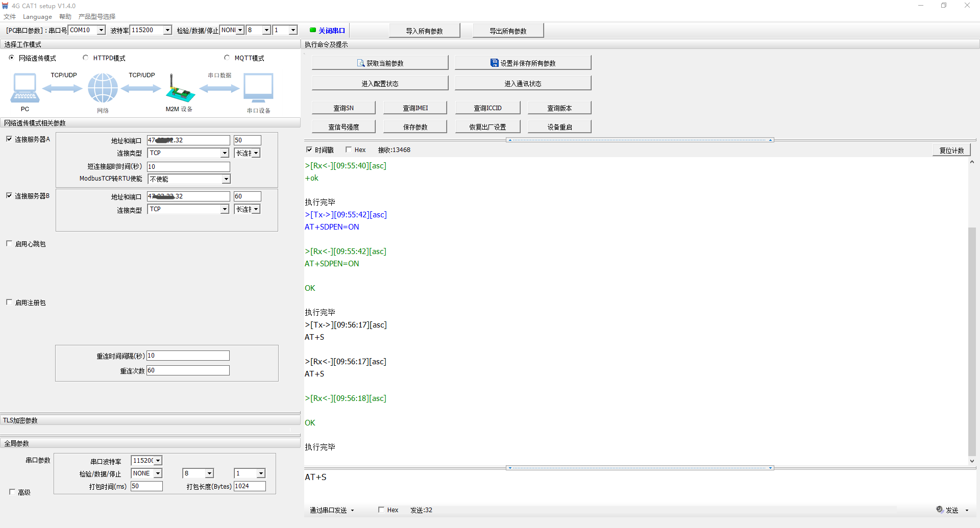
Task: Select the MQTT mode radio button
Action: point(227,58)
